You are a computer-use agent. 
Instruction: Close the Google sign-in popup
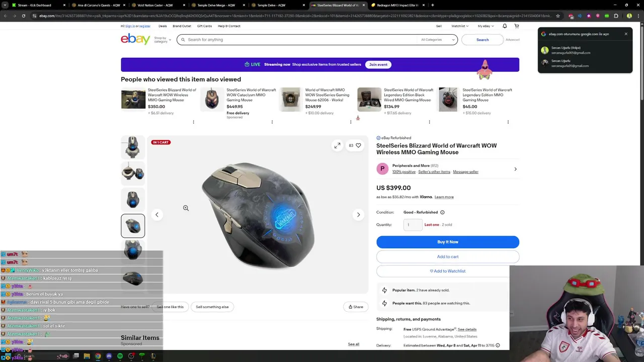click(626, 34)
